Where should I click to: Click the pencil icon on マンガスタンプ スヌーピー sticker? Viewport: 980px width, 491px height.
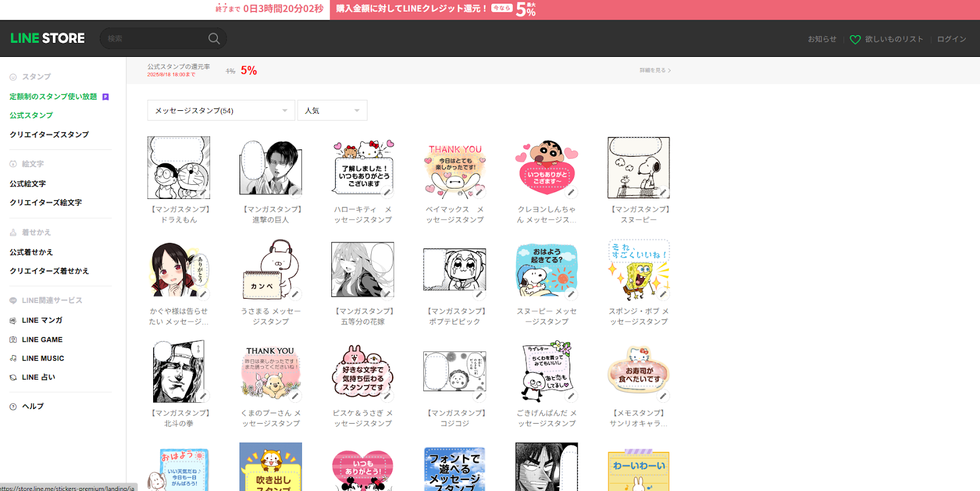pos(663,192)
